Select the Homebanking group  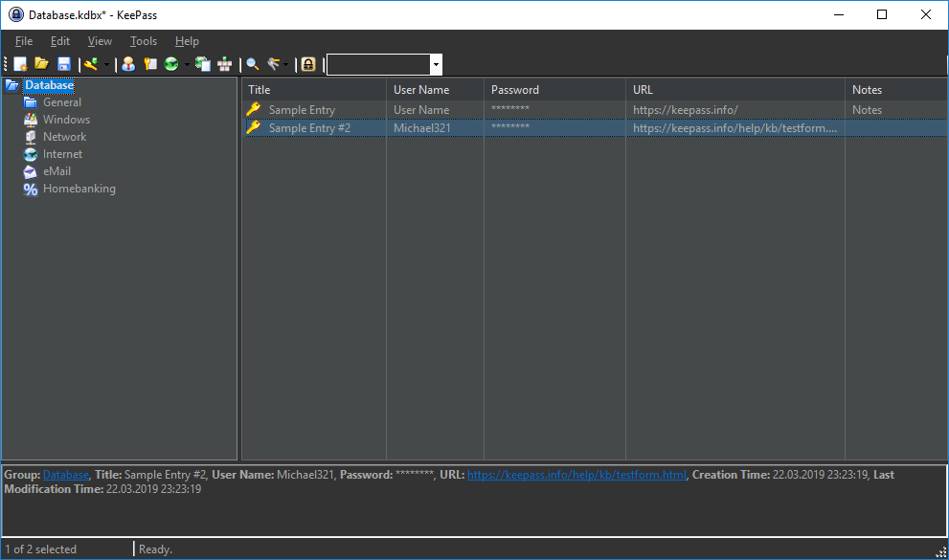pos(79,189)
